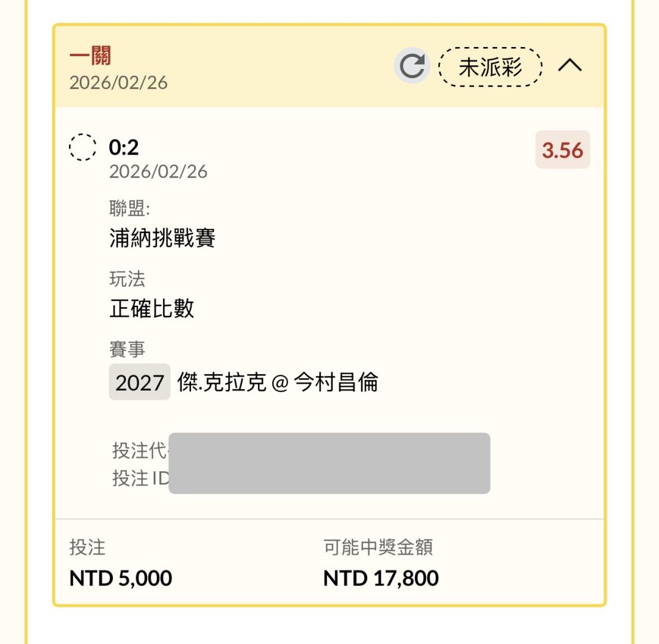Select the league name 浦納挑戰賽

pyautogui.click(x=162, y=238)
